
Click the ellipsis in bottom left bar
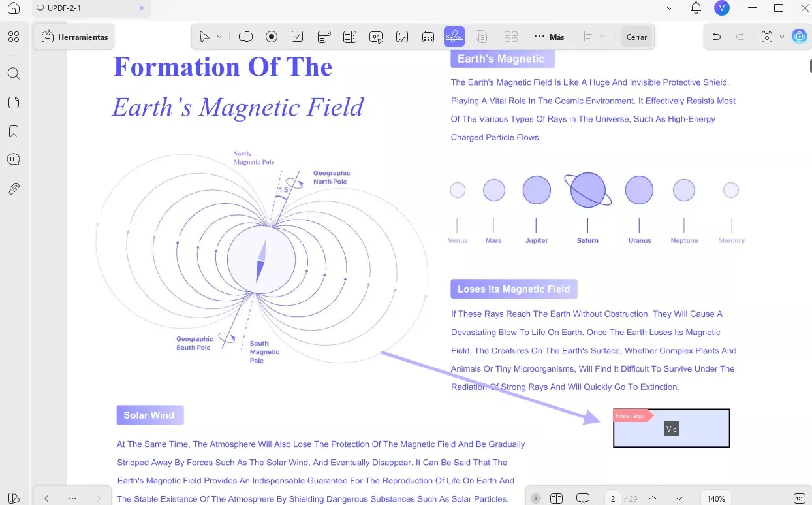tap(72, 498)
